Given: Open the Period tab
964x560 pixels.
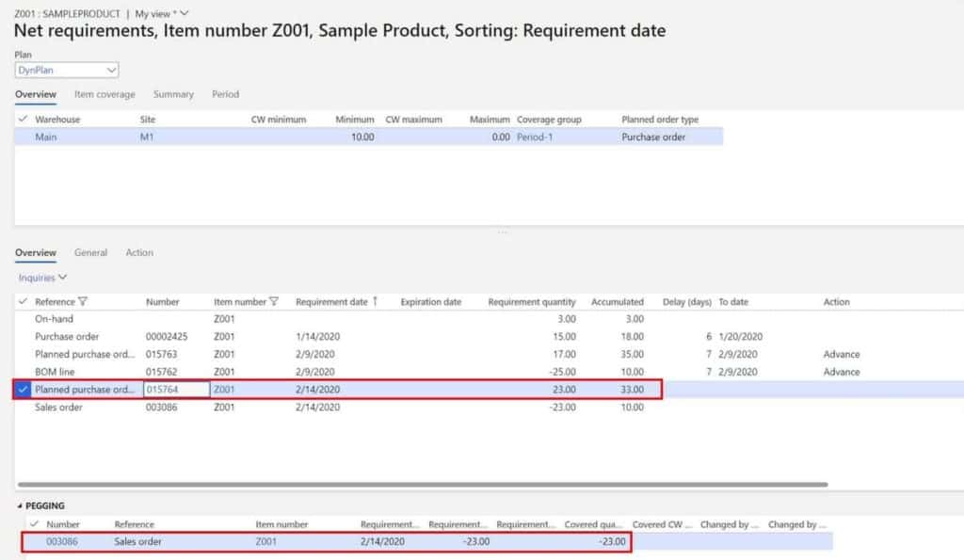Looking at the screenshot, I should pos(225,94).
